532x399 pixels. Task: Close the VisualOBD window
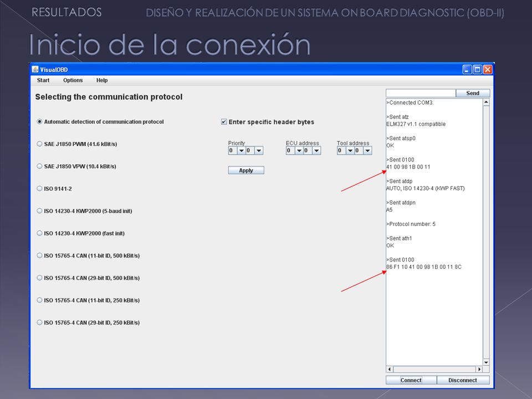click(x=488, y=70)
